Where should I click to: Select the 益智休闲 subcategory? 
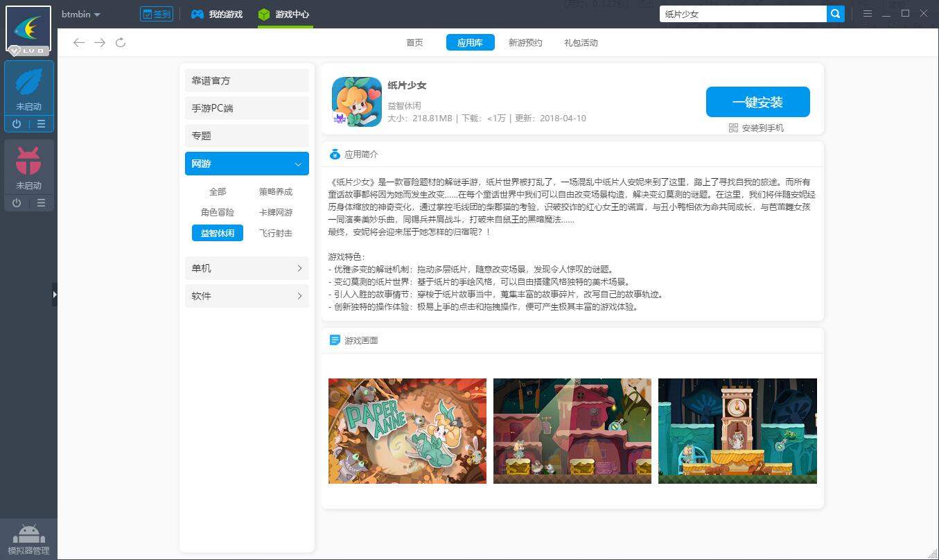pyautogui.click(x=218, y=234)
